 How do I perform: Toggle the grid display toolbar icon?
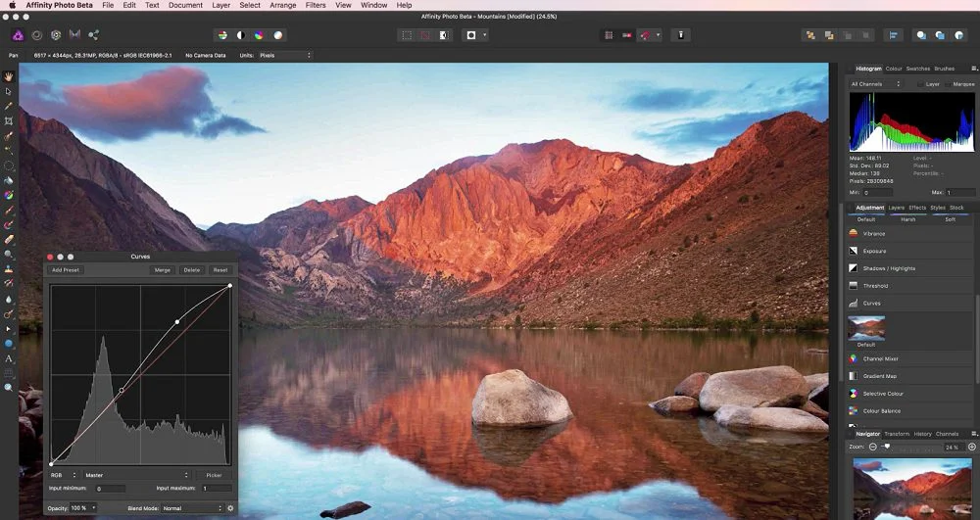click(x=609, y=35)
